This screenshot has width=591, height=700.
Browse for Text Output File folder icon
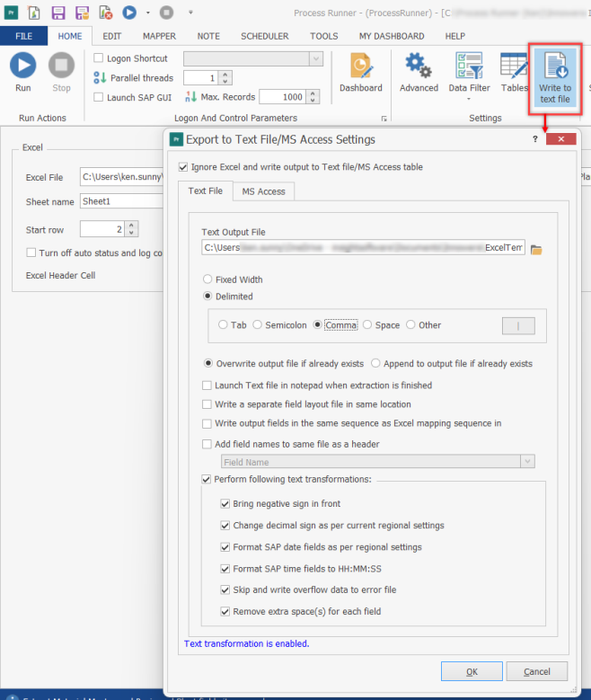pos(536,250)
